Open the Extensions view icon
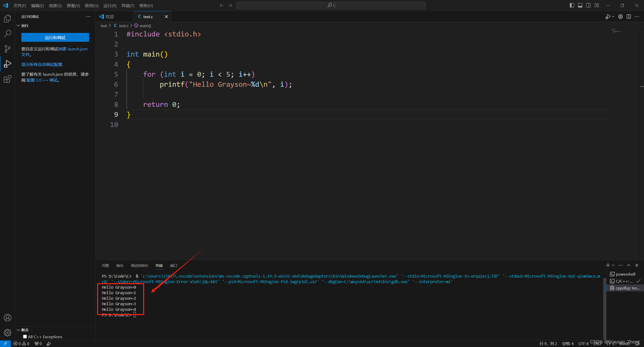Image resolution: width=644 pixels, height=347 pixels. point(8,79)
